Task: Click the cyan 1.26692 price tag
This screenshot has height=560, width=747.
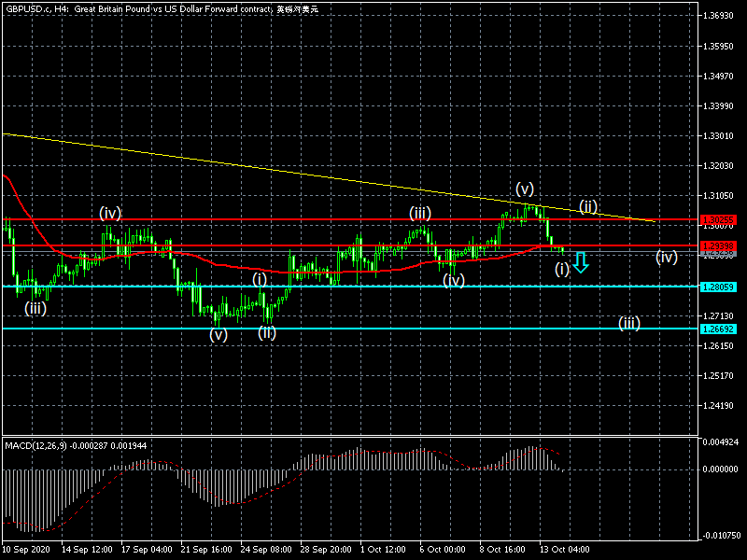Action: (x=718, y=329)
